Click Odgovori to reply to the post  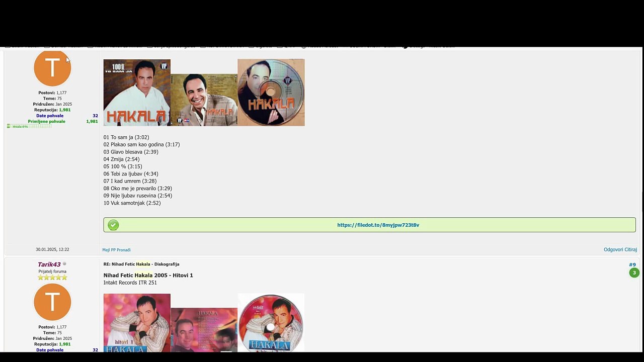click(613, 249)
